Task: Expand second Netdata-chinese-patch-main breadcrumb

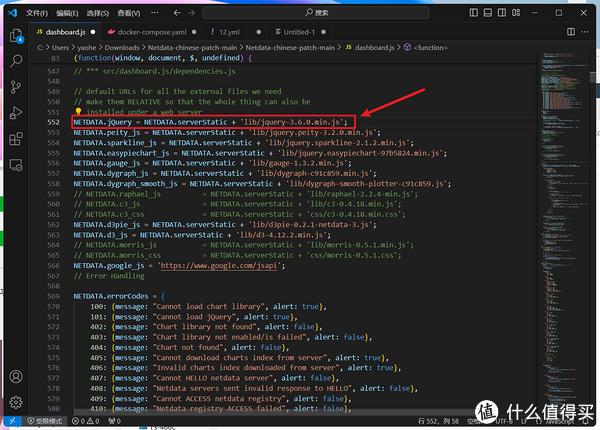Action: point(290,47)
